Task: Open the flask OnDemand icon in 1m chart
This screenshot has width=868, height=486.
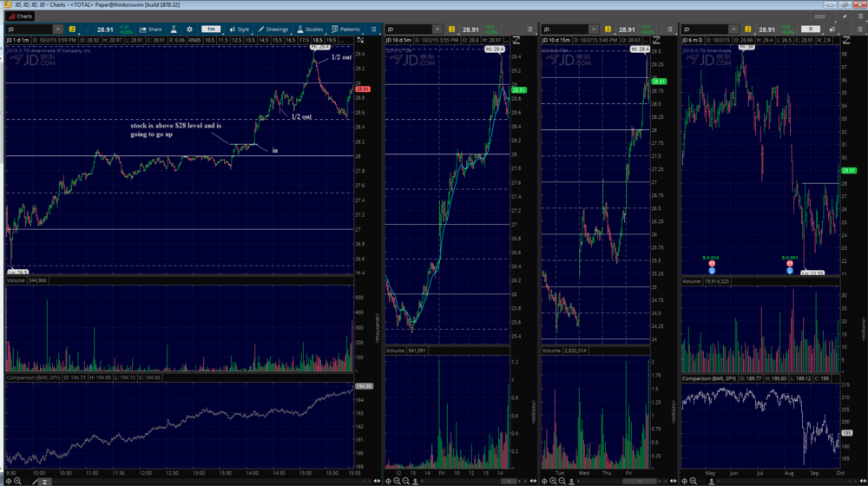Action: coord(174,30)
